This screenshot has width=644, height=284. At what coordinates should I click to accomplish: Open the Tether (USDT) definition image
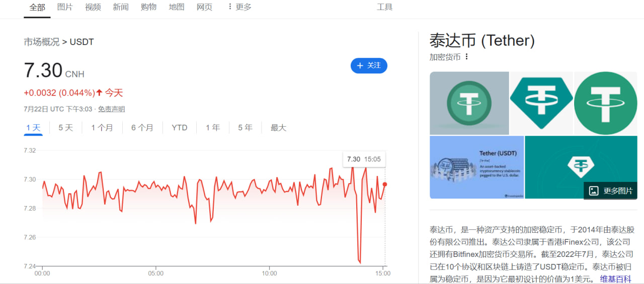[x=476, y=167]
